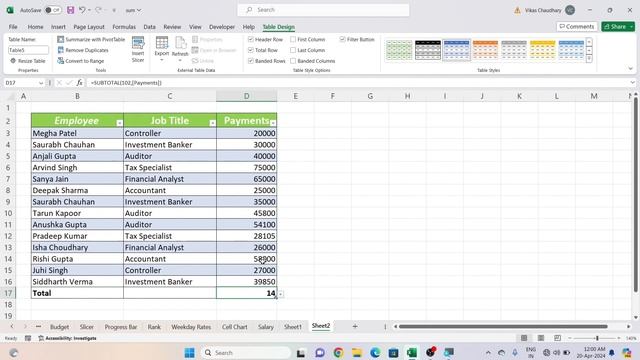Click Convert to Range label
The image size is (640, 360).
[85, 61]
